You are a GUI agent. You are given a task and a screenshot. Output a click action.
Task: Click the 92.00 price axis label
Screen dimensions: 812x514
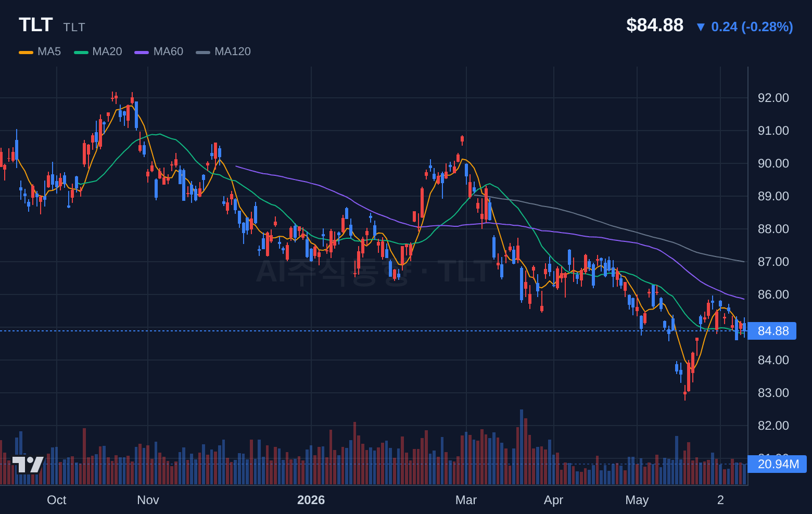point(773,98)
